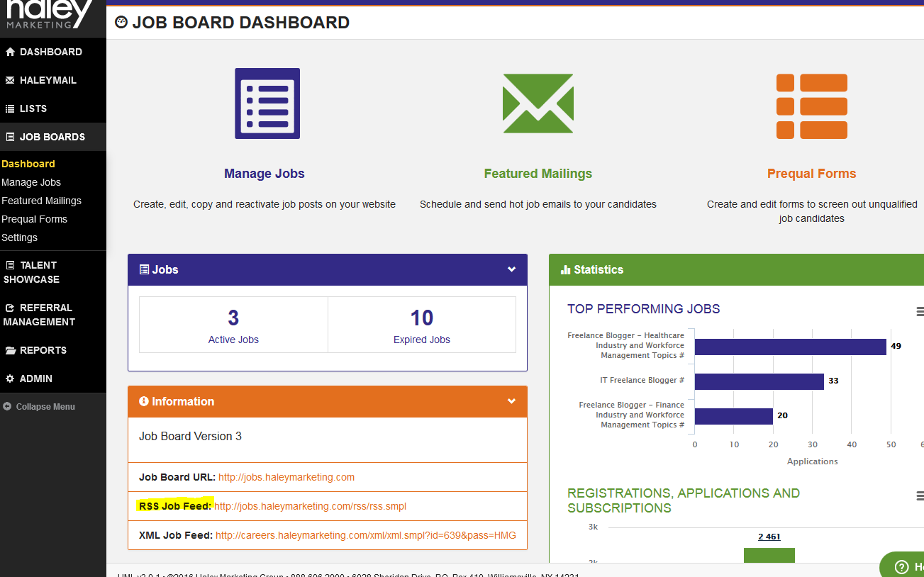Image resolution: width=924 pixels, height=577 pixels.
Task: Click the 'Job Board Version 3' text
Action: pos(190,436)
